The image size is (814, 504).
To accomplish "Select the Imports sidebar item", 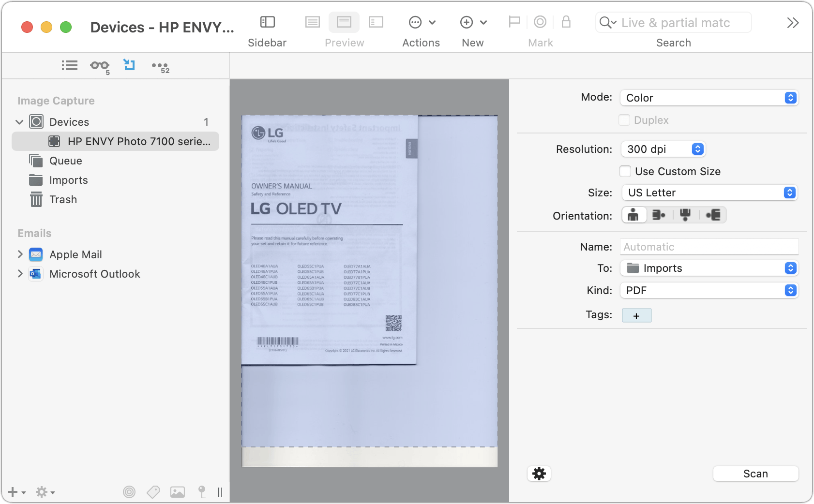I will (x=69, y=180).
